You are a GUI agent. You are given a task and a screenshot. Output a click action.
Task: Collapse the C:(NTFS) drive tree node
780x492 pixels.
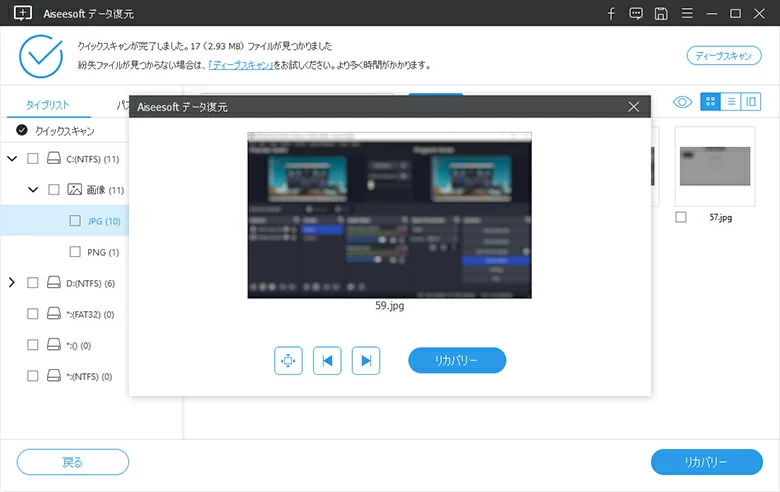click(12, 159)
